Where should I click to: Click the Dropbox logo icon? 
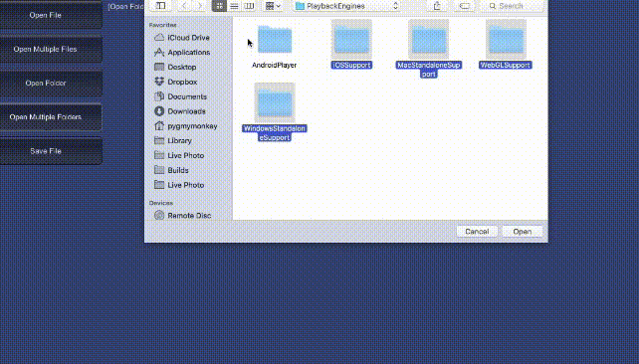(159, 82)
